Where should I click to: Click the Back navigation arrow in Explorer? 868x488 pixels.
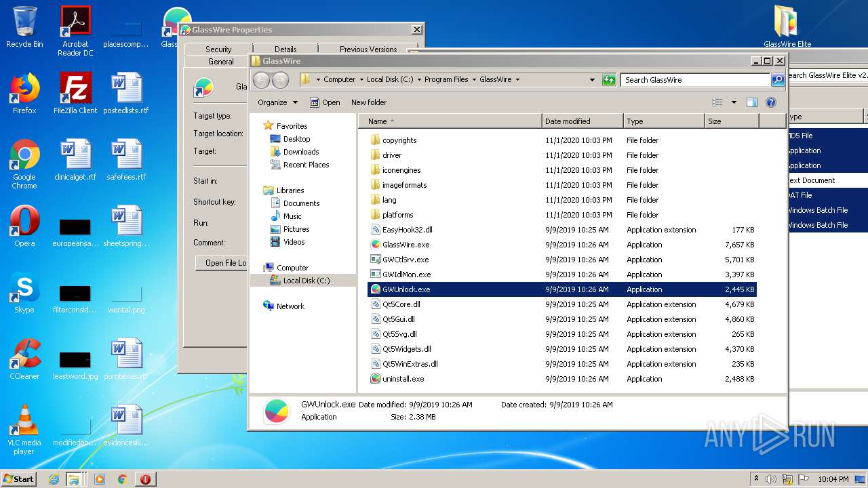pos(261,80)
